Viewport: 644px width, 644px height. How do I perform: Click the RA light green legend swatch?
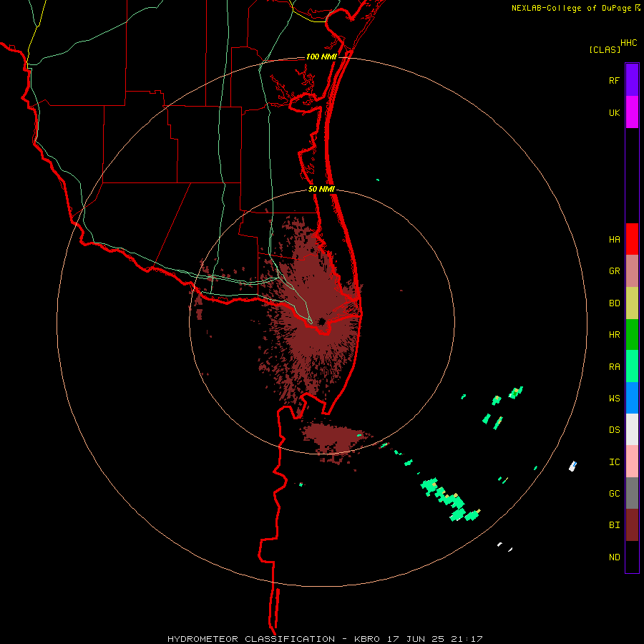click(632, 366)
